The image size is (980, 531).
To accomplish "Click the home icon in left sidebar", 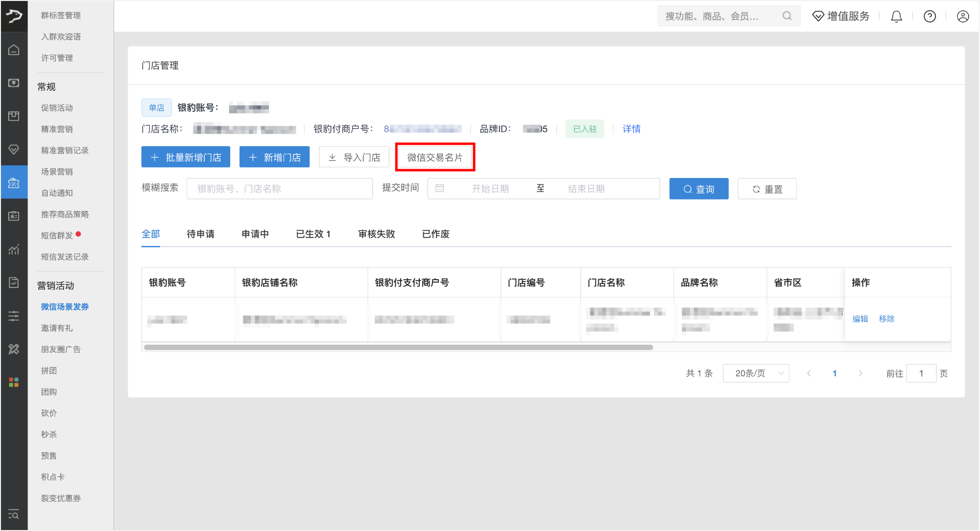I will (14, 50).
